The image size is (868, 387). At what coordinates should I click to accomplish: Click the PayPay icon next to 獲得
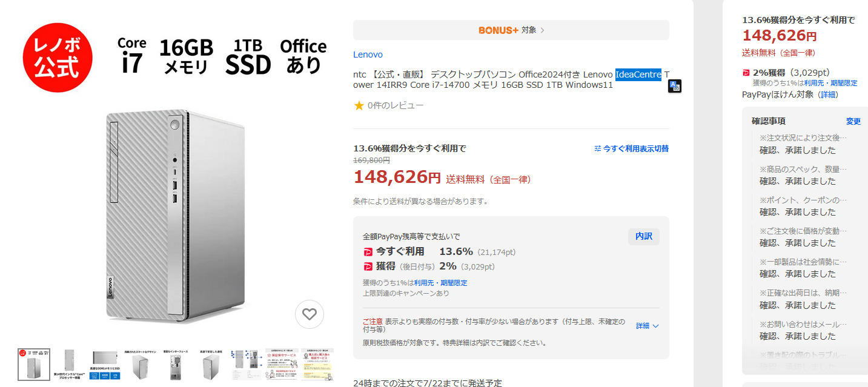(x=368, y=266)
